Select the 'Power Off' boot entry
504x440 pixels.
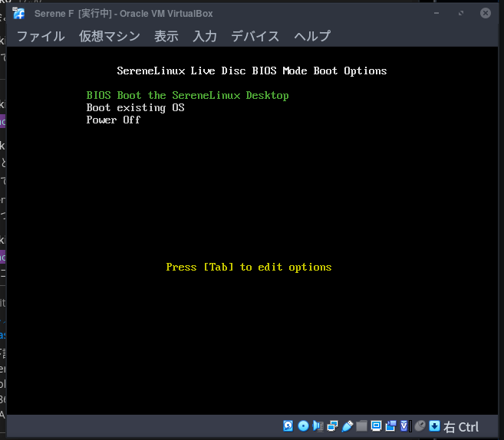pos(113,120)
